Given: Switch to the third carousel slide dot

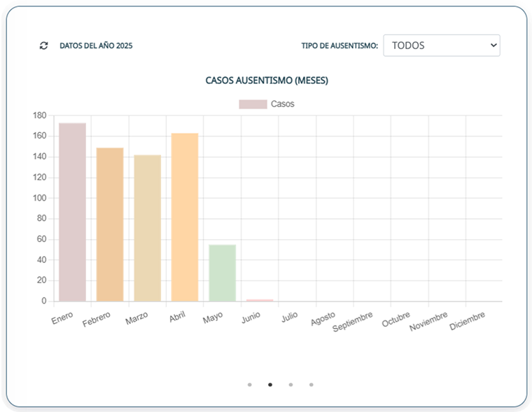Looking at the screenshot, I should (x=290, y=384).
